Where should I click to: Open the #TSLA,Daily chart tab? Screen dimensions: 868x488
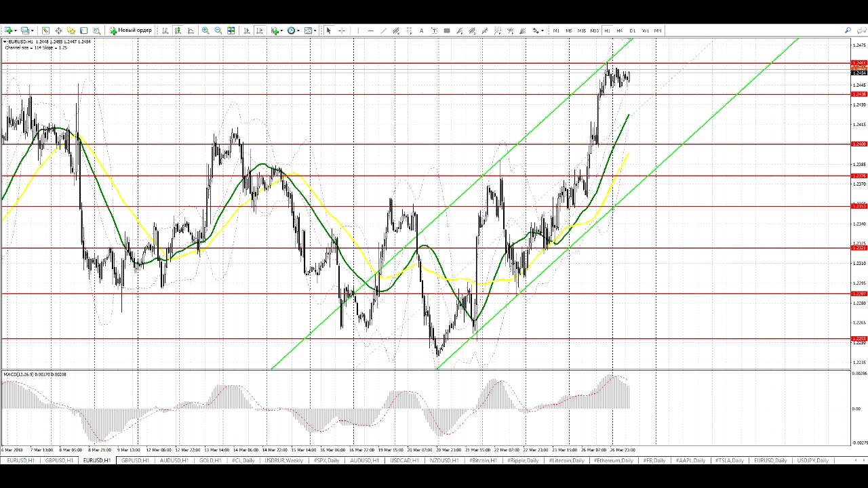[729, 460]
